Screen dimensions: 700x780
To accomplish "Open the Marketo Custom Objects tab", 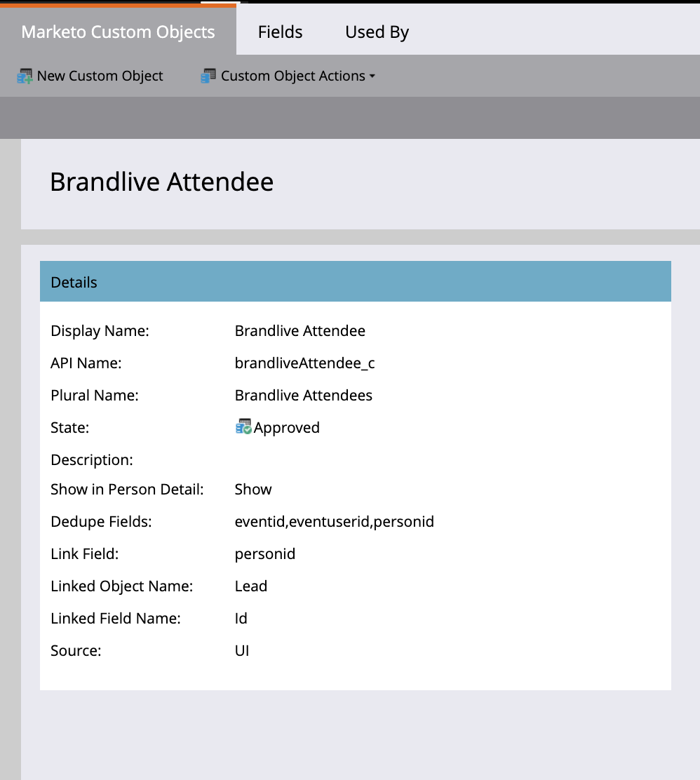I will (x=118, y=32).
